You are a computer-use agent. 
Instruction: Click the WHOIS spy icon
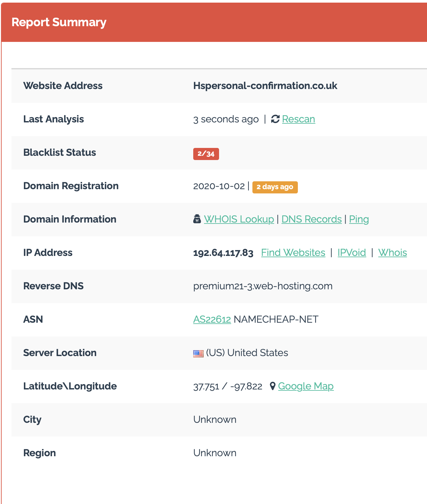[197, 219]
